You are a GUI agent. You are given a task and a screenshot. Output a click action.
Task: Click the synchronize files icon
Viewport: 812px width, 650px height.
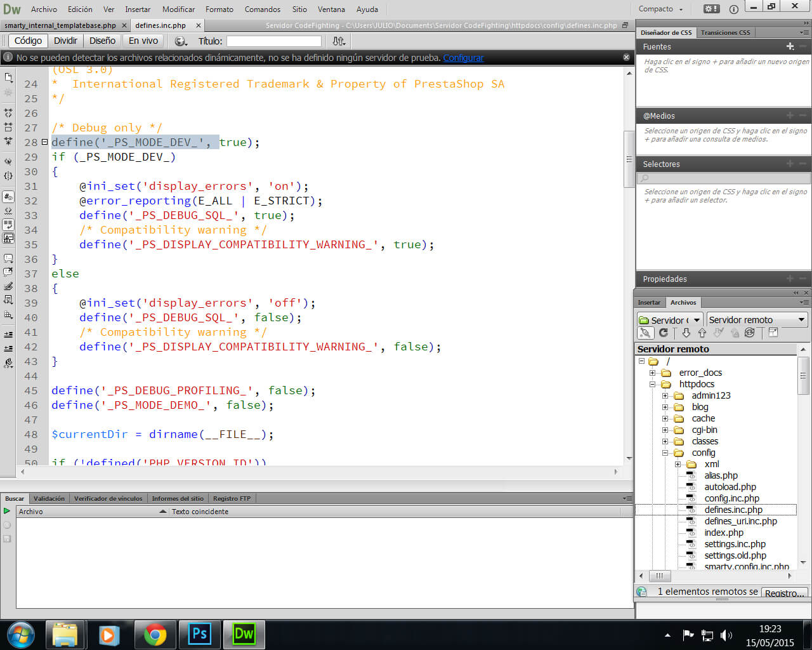749,333
